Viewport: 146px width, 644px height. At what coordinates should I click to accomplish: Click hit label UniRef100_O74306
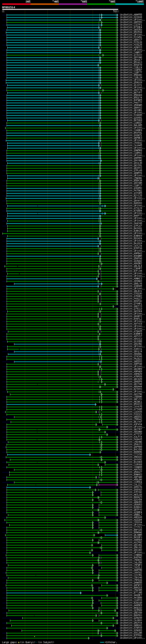coord(131,357)
